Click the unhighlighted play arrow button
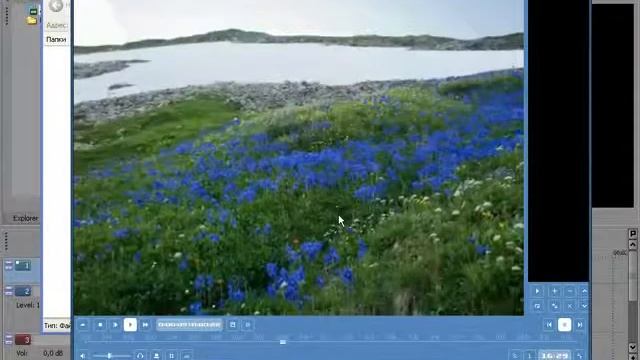 coord(115,325)
